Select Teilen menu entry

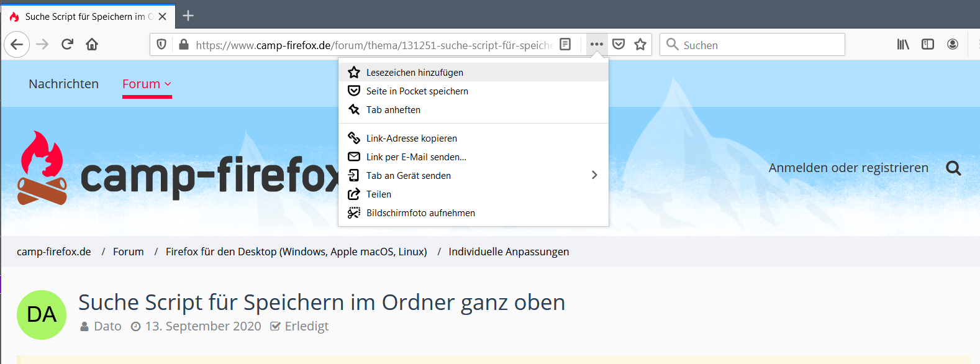pyautogui.click(x=473, y=194)
